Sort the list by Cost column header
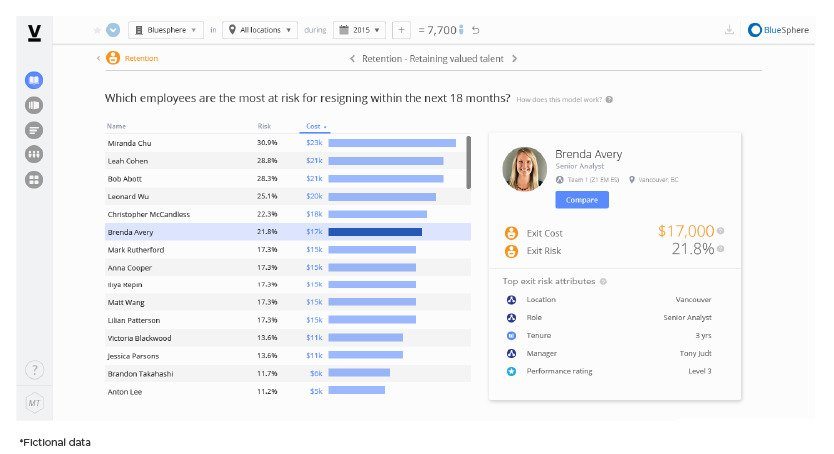The image size is (834, 454). [x=314, y=127]
